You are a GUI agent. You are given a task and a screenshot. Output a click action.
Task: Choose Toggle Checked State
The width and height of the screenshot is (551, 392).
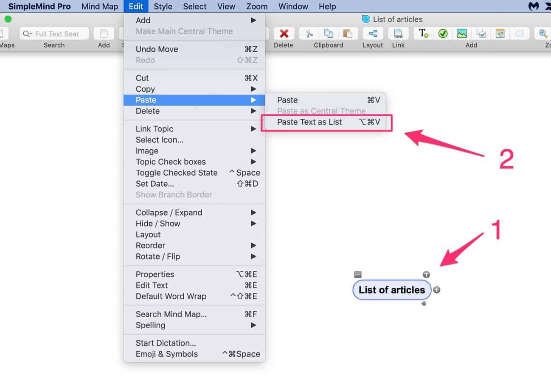194,173
